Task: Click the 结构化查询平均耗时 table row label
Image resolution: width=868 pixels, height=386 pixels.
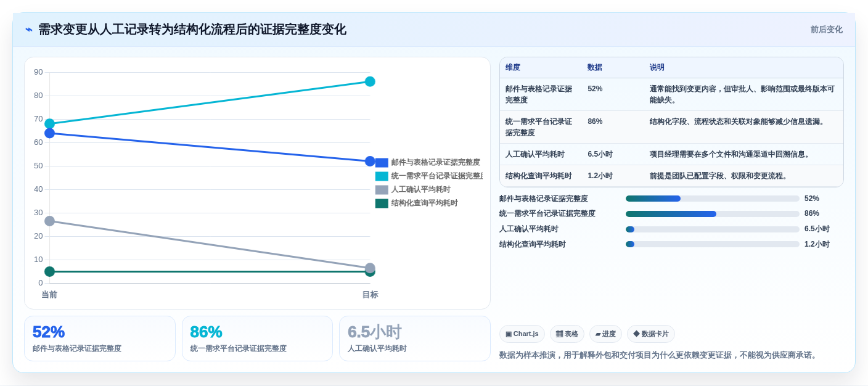Action: click(x=538, y=176)
